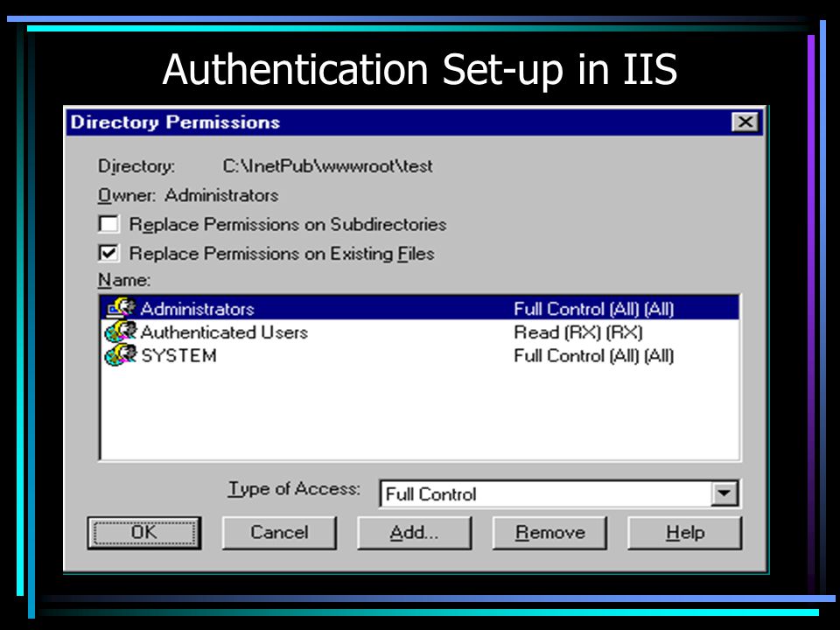The height and width of the screenshot is (630, 840).
Task: Click the Owner: Administrators label
Action: pos(188,195)
